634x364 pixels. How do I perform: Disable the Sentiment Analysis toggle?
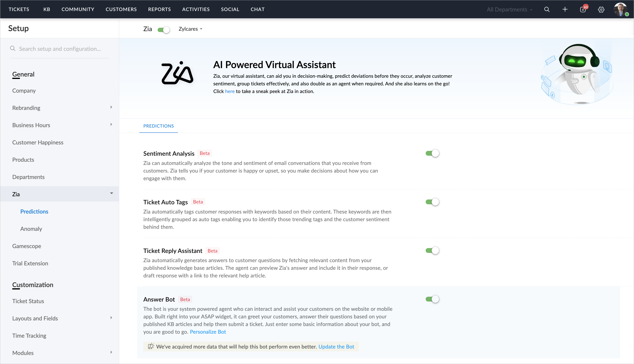point(432,153)
